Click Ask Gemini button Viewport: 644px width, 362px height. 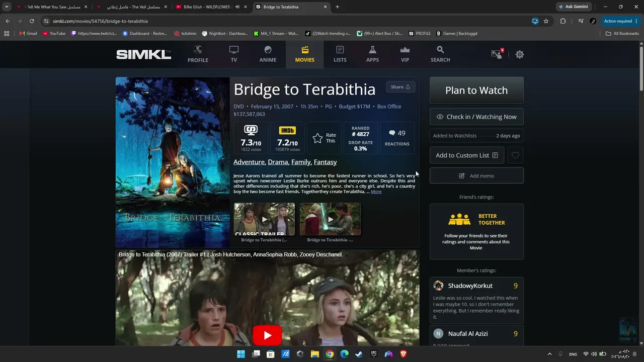pyautogui.click(x=573, y=7)
